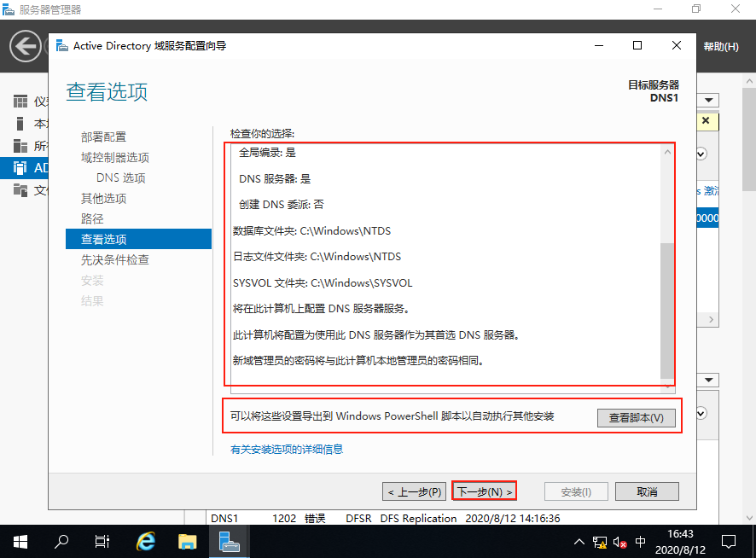756x558 pixels.
Task: Show hidden system tray icons
Action: pyautogui.click(x=579, y=542)
